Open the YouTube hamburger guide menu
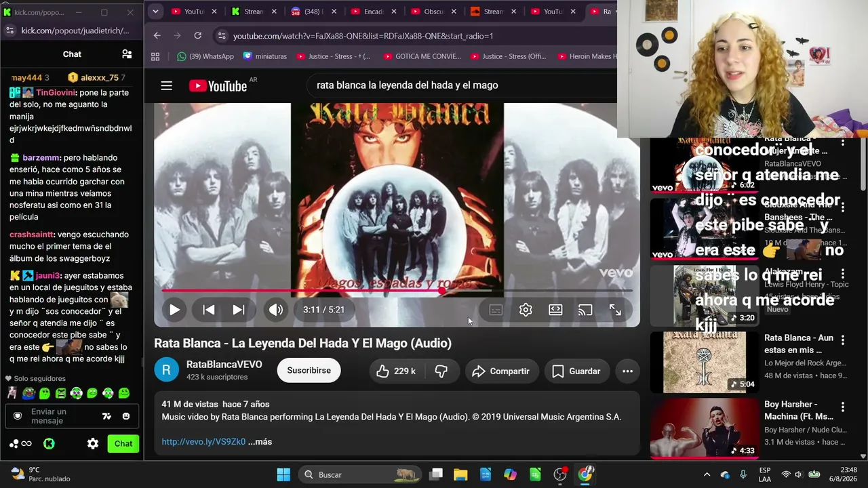868x488 pixels. (x=167, y=85)
